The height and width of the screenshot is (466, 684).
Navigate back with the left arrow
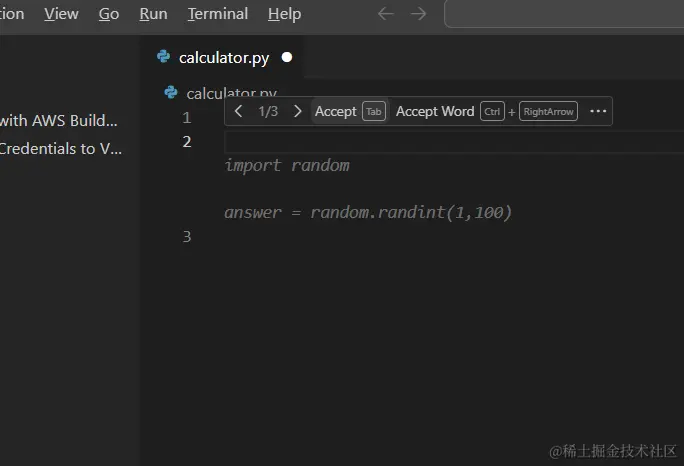[x=386, y=14]
